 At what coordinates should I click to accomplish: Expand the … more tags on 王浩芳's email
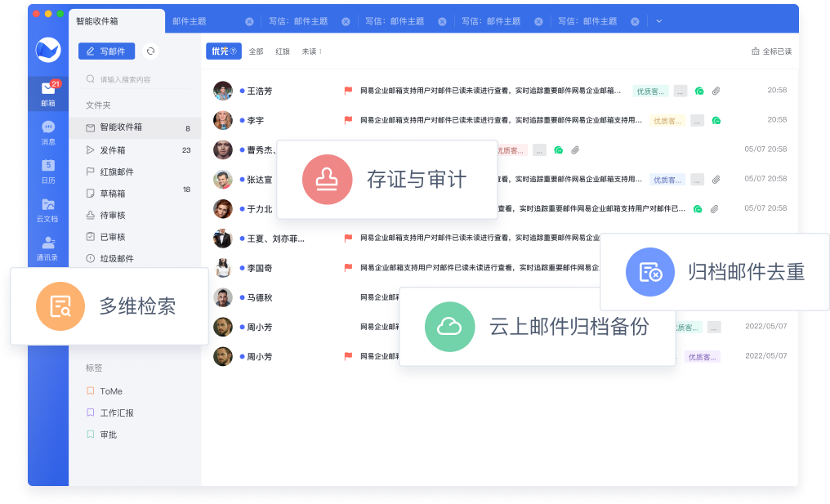tap(681, 91)
